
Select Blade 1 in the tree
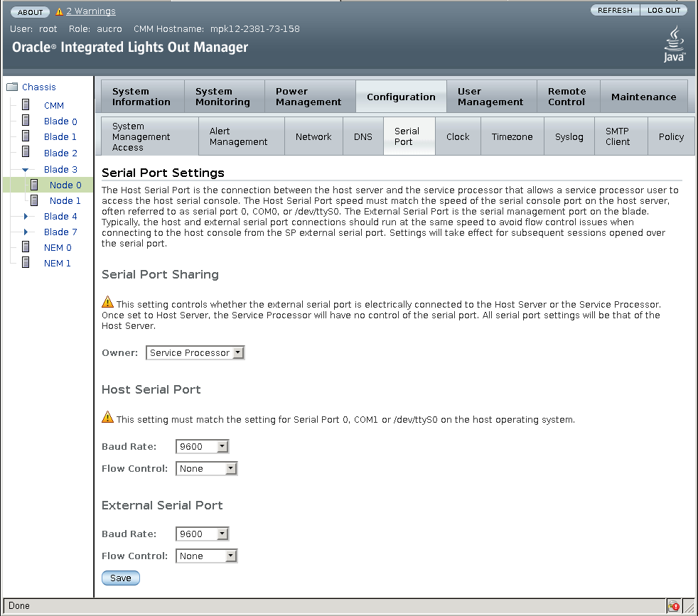60,136
